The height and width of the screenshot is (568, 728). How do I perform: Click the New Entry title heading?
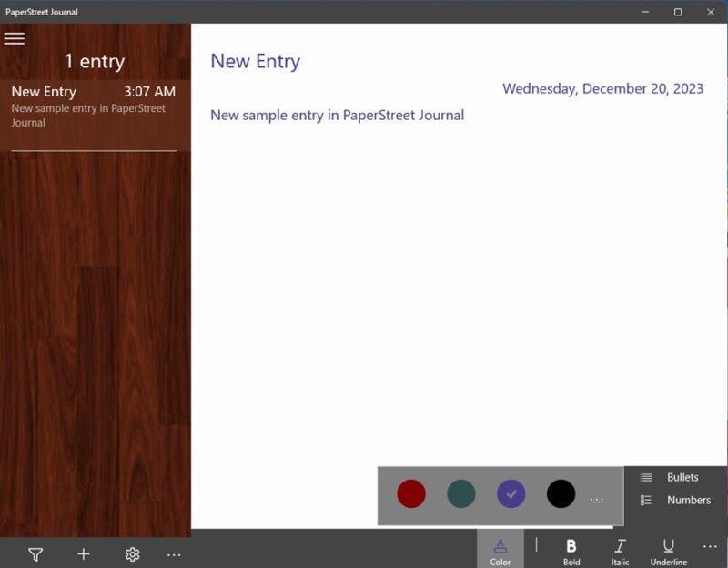[x=256, y=60]
